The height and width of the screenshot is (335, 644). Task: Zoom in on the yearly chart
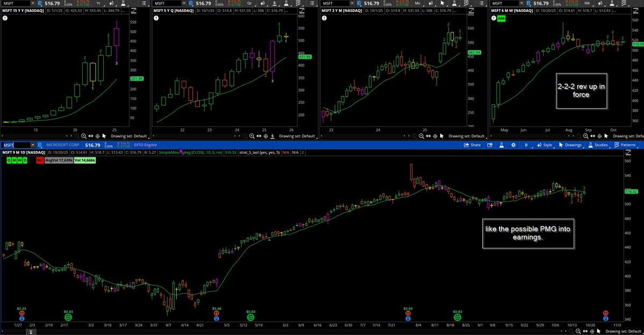tap(83, 136)
